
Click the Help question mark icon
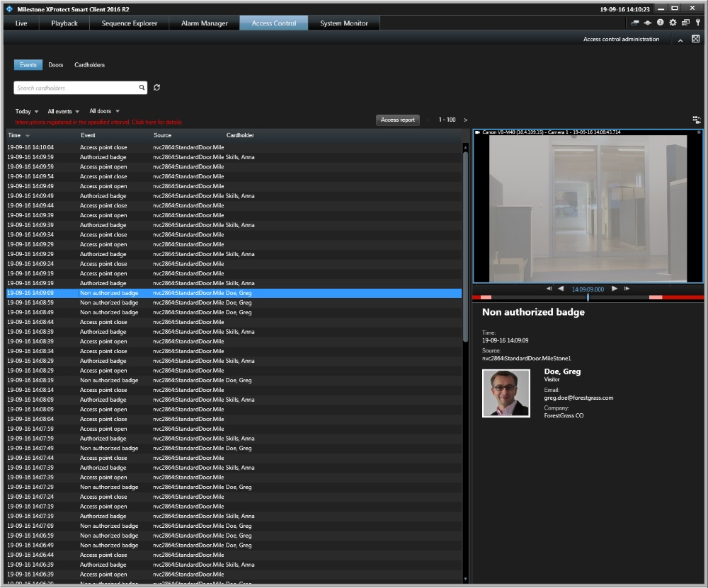660,22
